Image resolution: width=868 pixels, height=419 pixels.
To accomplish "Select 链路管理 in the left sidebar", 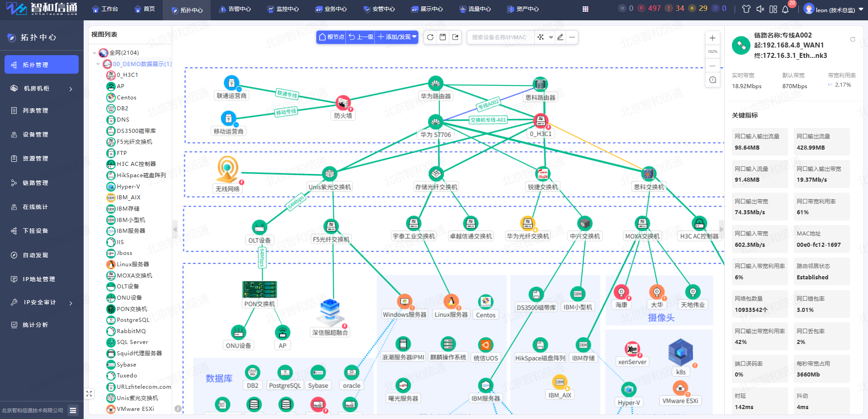I will coord(35,183).
